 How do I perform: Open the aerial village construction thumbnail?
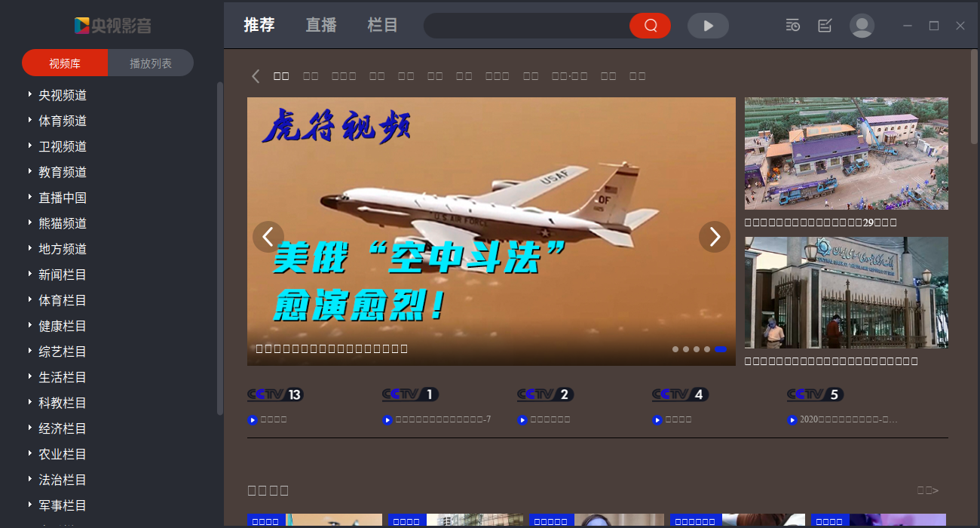pos(847,153)
